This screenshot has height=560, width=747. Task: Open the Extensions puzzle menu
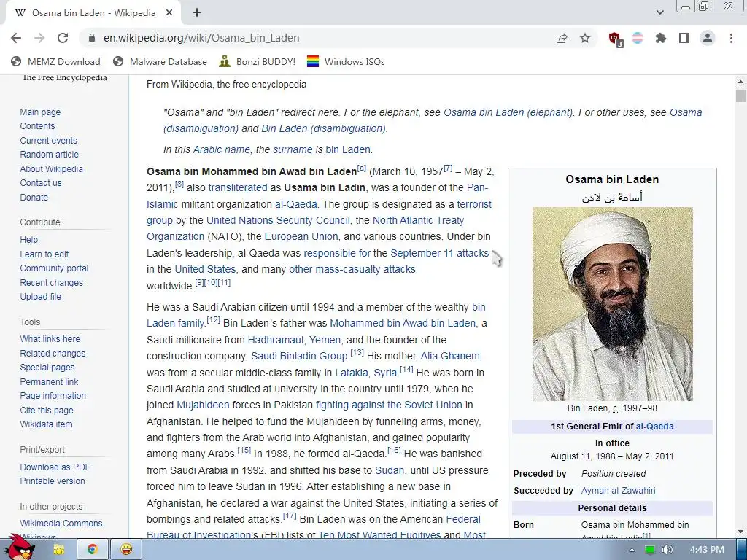click(661, 38)
